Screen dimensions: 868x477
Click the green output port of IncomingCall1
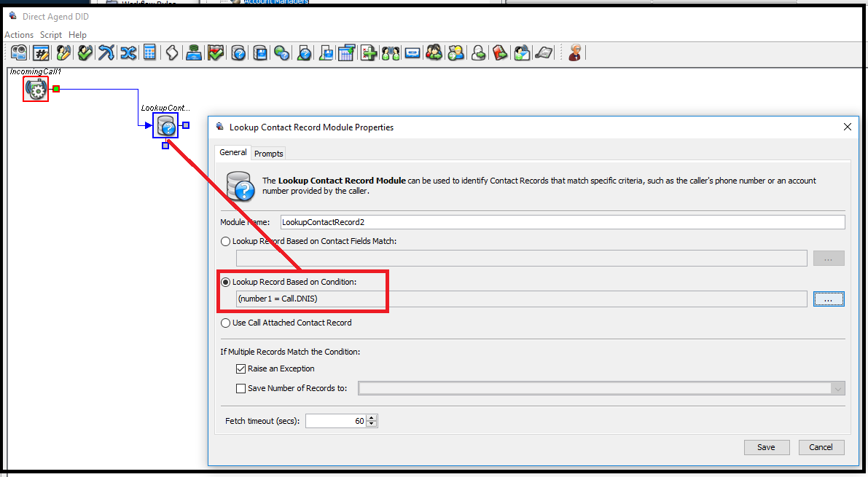click(56, 89)
